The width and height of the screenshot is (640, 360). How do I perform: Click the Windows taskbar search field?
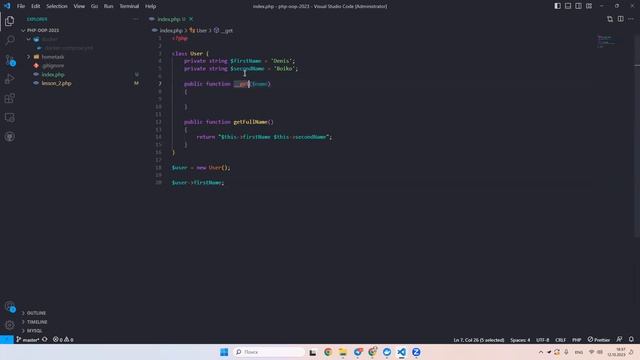pos(269,352)
